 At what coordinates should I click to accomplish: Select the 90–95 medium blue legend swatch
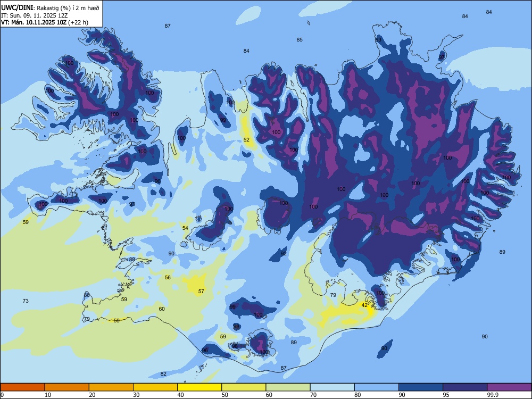421,387
